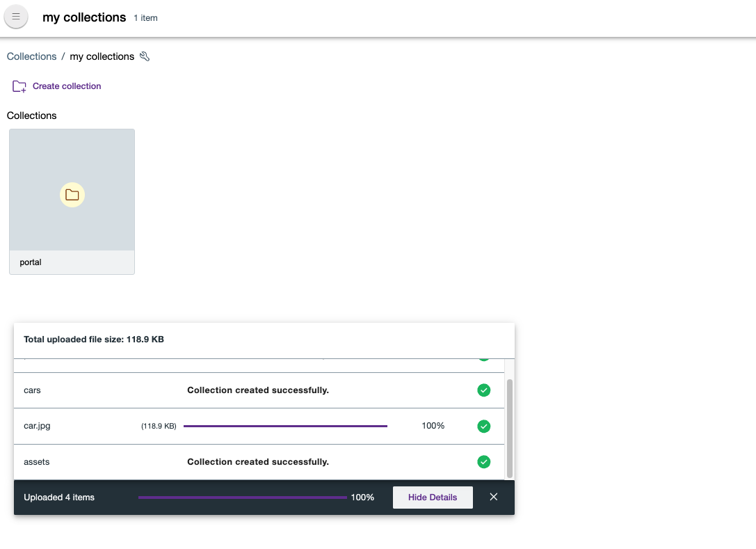Click the assets row name
Viewport: 756px width, 549px height.
(37, 462)
